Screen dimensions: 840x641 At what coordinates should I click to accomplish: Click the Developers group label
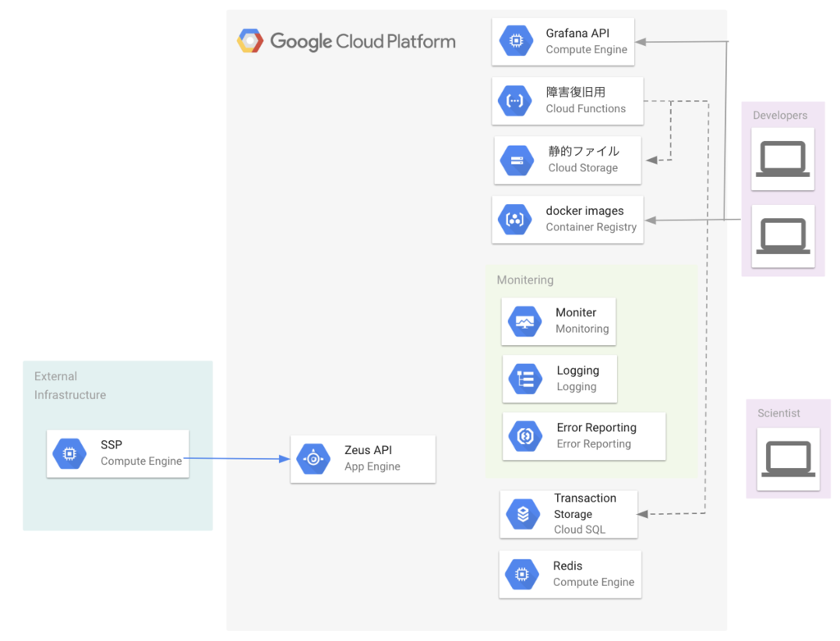779,116
